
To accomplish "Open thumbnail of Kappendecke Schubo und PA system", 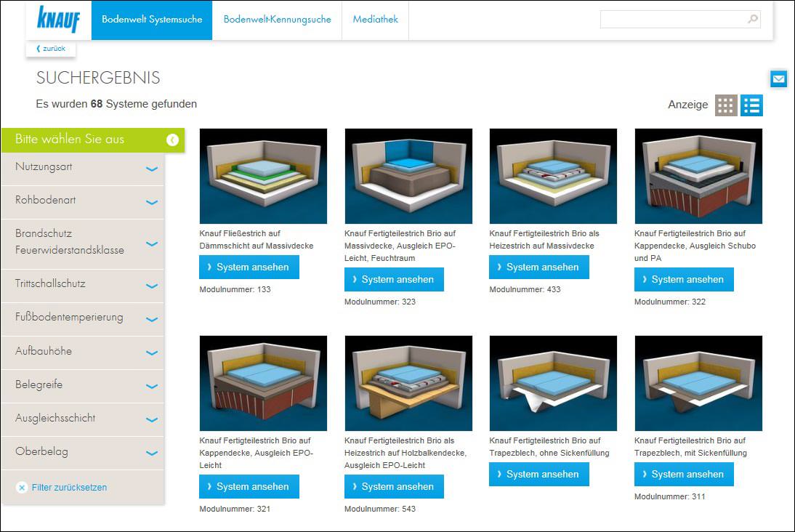I will coord(698,176).
